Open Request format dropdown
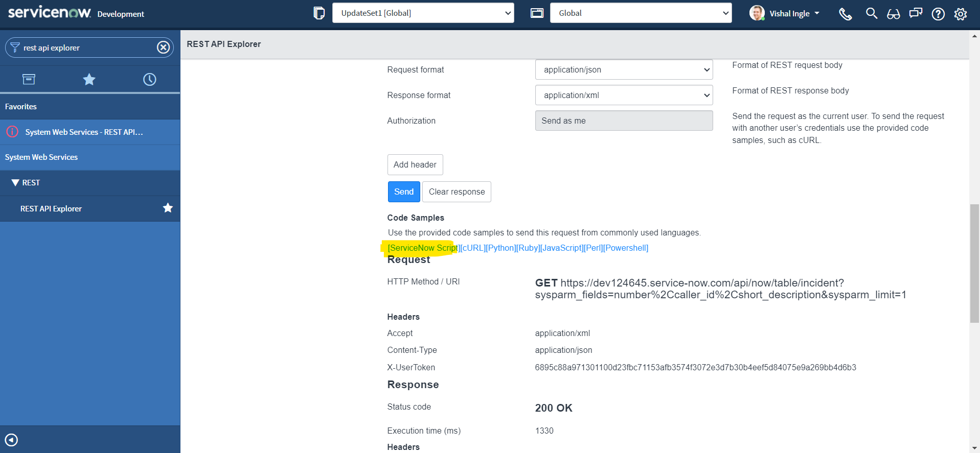980x453 pixels. [624, 69]
